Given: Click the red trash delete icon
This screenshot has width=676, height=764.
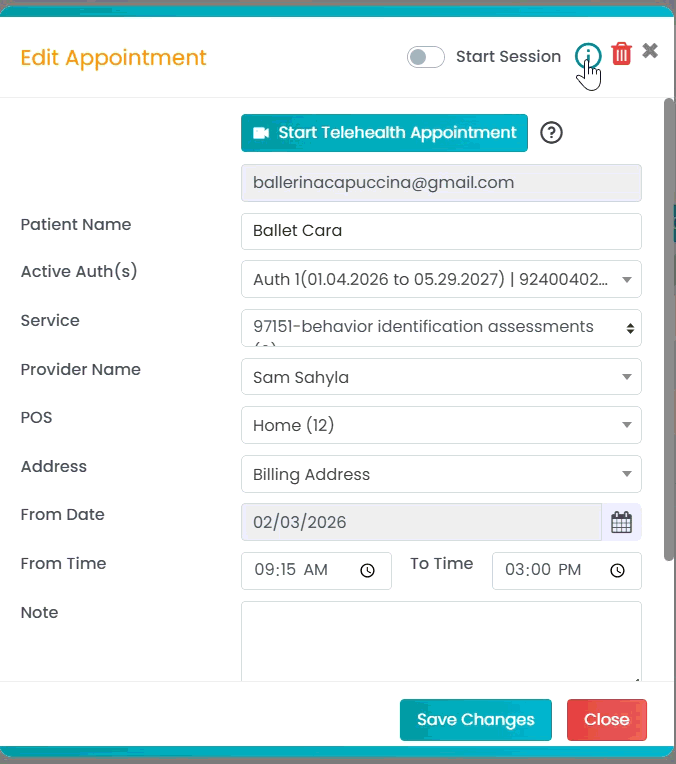Looking at the screenshot, I should point(621,54).
